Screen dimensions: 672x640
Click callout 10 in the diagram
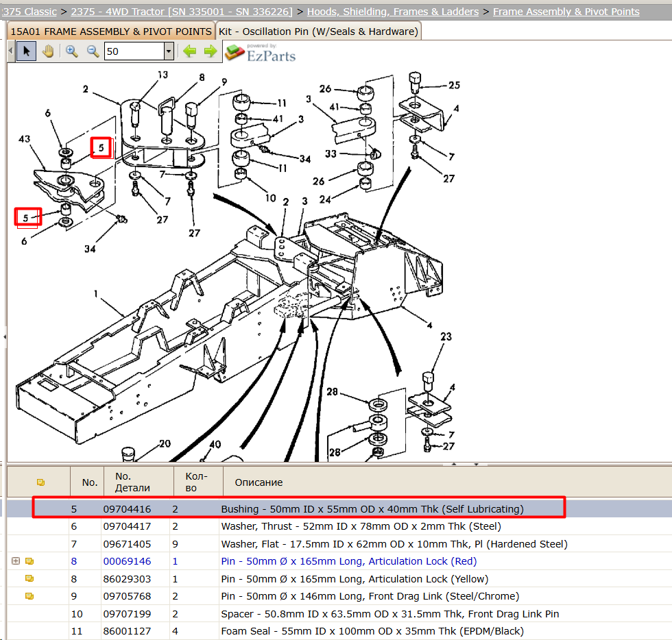click(270, 198)
